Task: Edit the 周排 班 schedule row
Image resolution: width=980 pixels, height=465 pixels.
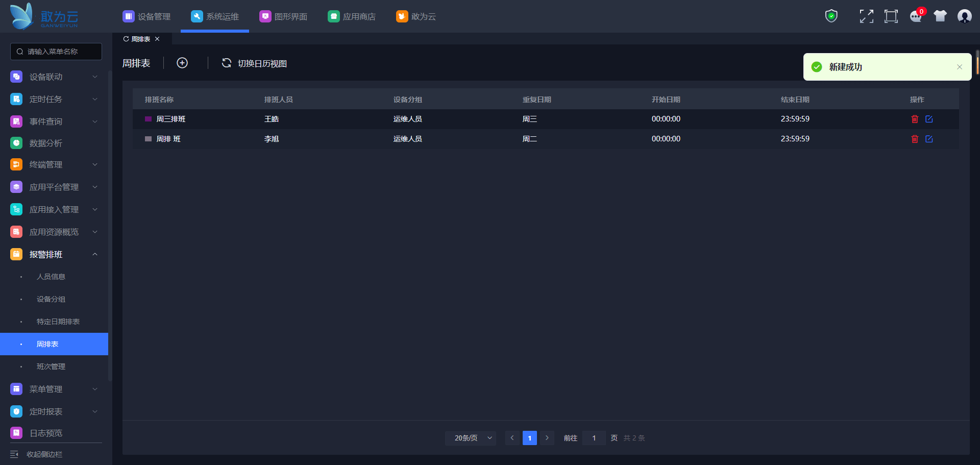Action: coord(929,139)
